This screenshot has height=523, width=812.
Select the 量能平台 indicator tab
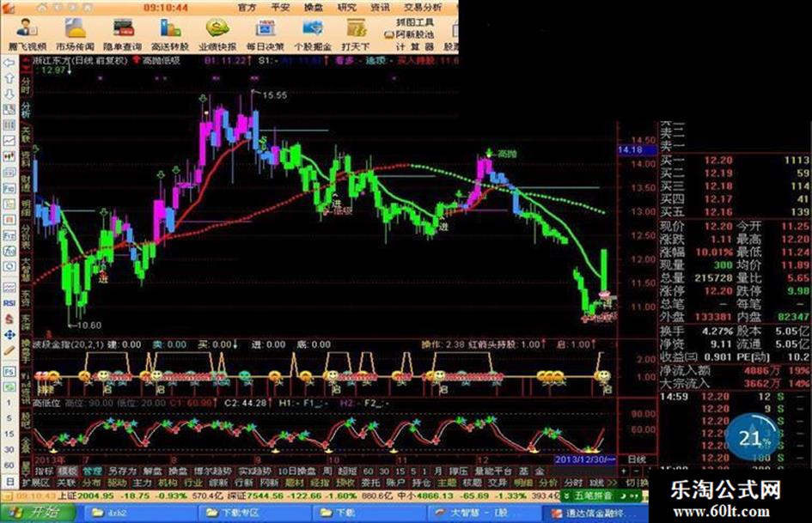click(493, 471)
